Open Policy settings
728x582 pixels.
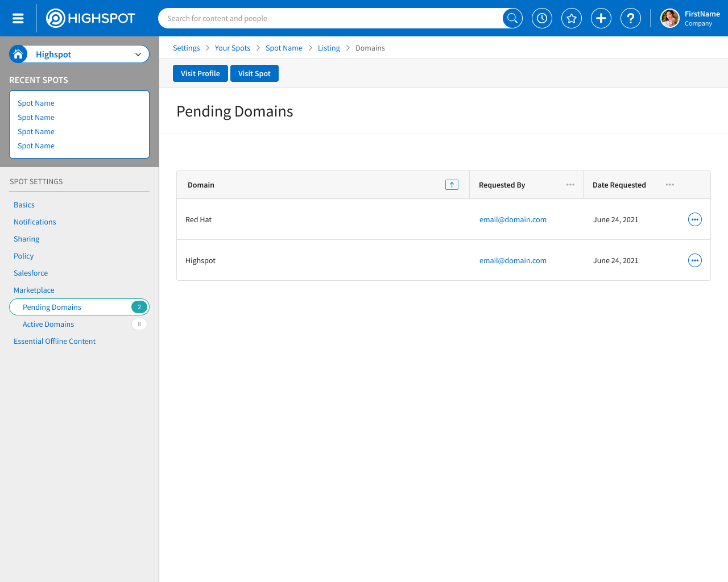[x=24, y=256]
